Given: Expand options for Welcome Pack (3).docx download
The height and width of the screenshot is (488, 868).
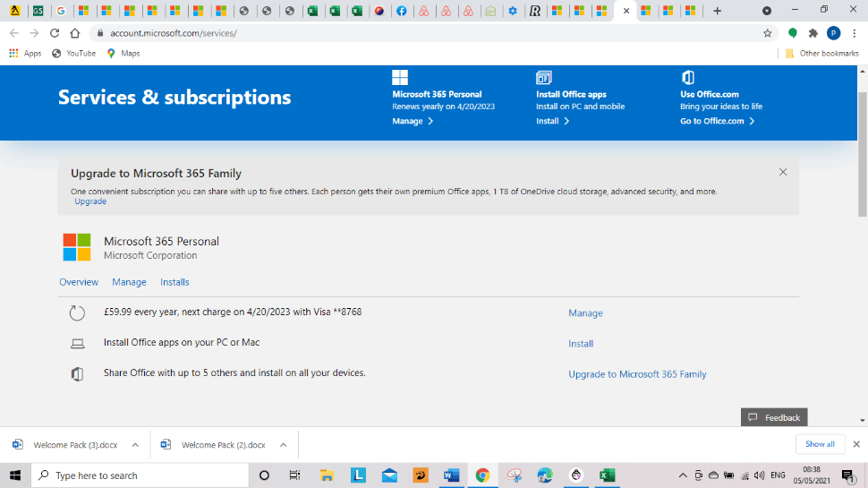Looking at the screenshot, I should (x=135, y=445).
